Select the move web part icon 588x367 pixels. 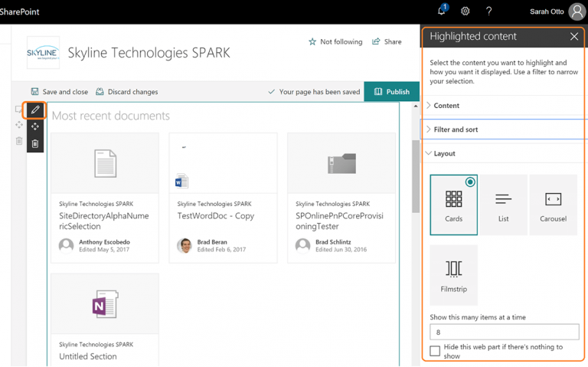pyautogui.click(x=35, y=126)
